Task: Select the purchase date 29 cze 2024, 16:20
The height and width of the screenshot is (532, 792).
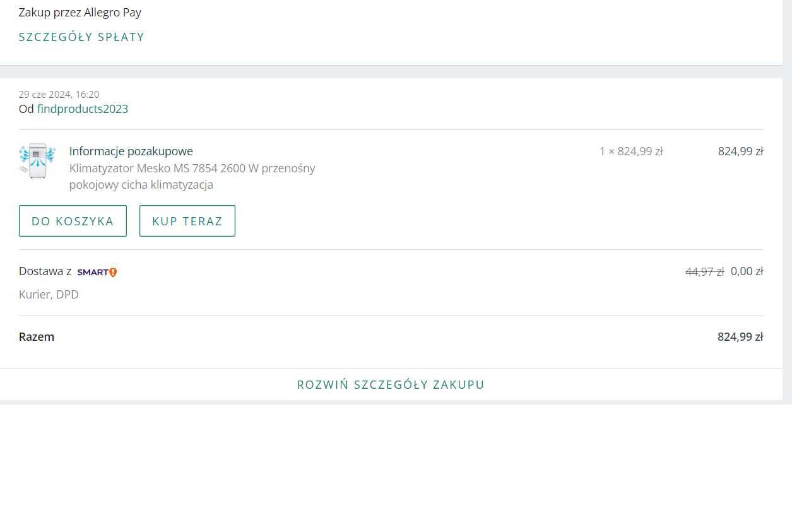Action: (59, 95)
